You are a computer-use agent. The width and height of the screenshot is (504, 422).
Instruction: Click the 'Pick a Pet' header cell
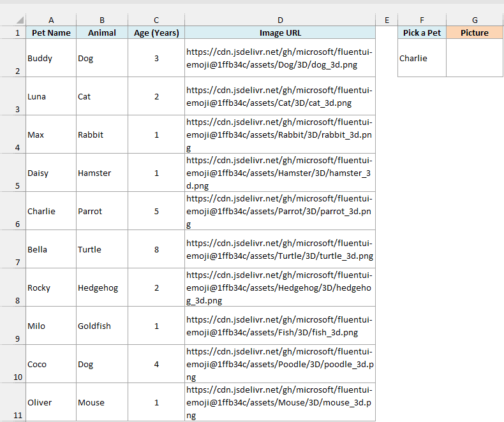click(x=422, y=33)
